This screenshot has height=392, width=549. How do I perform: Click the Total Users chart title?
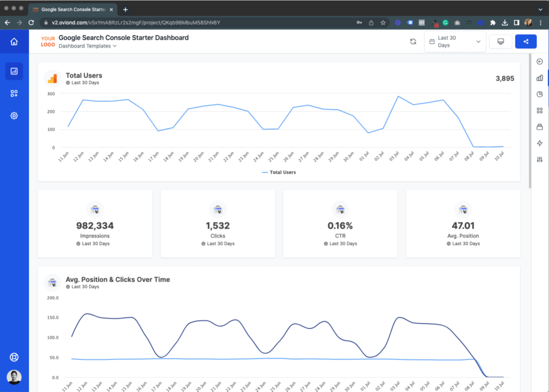[84, 76]
